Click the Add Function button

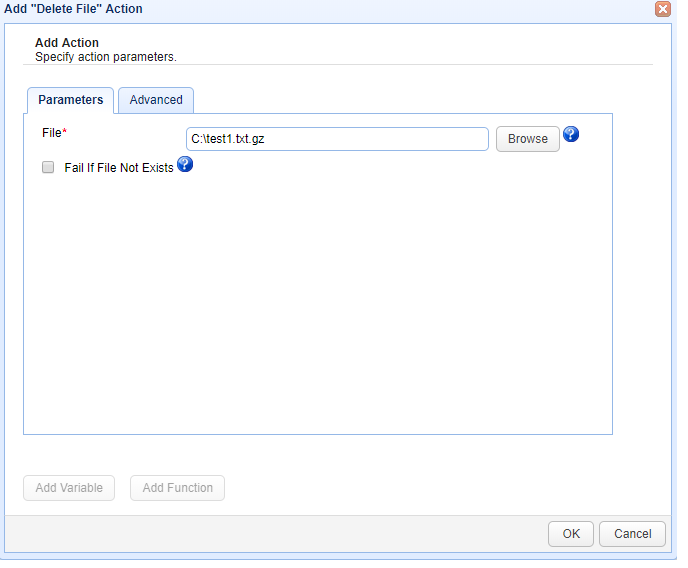[x=177, y=488]
